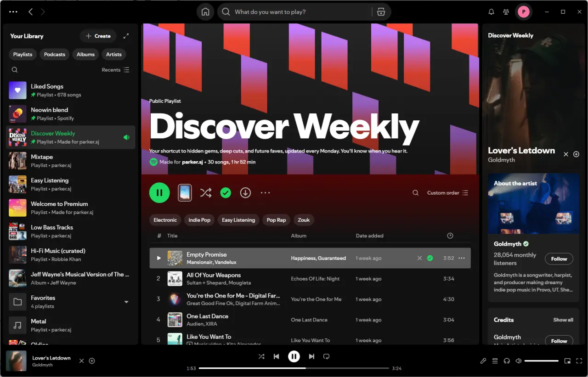Image resolution: width=588 pixels, height=377 pixels.
Task: Seek along the song progress bar
Action: 294,368
